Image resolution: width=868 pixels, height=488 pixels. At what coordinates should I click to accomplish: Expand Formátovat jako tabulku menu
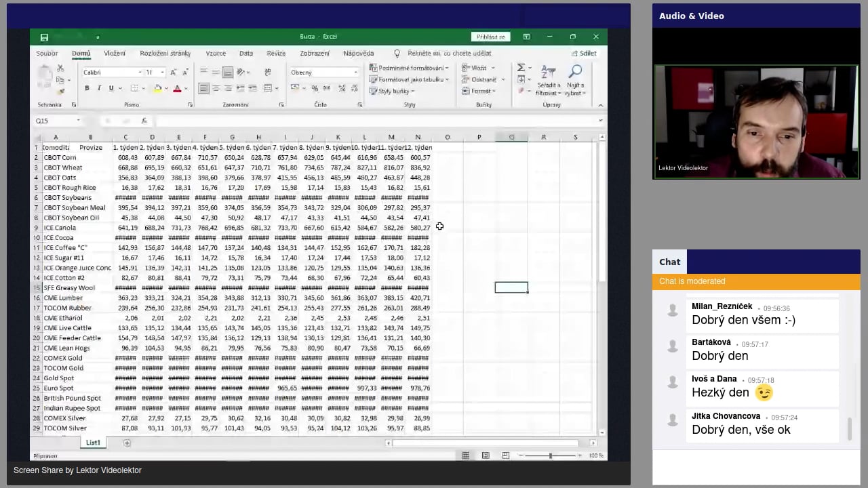410,79
